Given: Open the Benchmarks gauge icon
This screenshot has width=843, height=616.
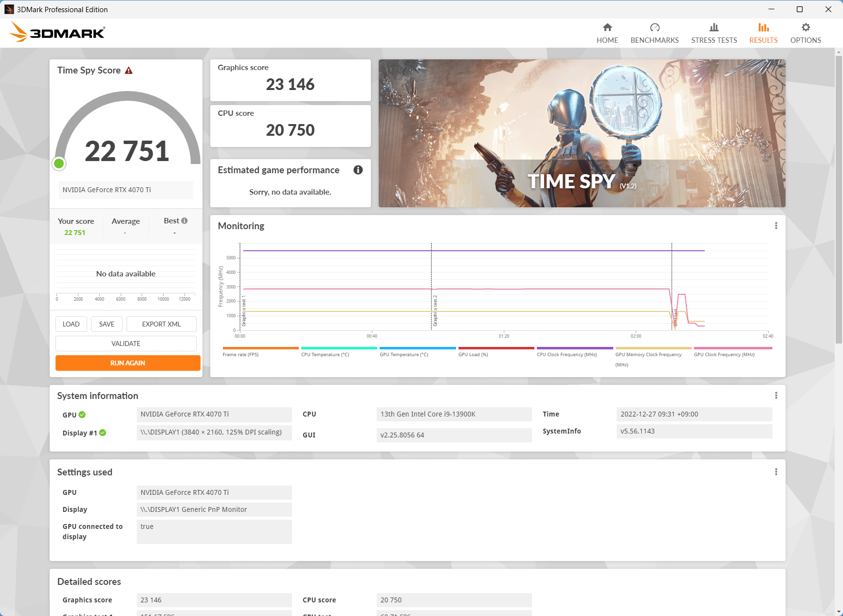Looking at the screenshot, I should (655, 27).
